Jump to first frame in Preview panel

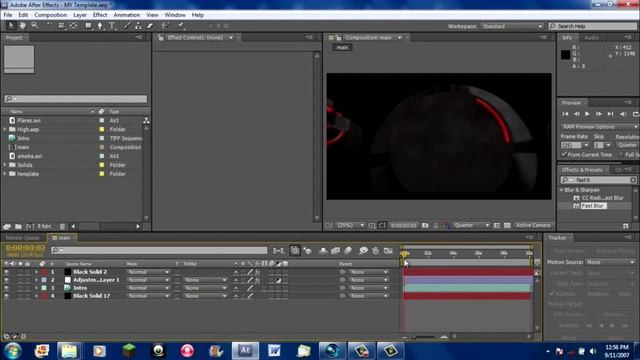pyautogui.click(x=565, y=114)
